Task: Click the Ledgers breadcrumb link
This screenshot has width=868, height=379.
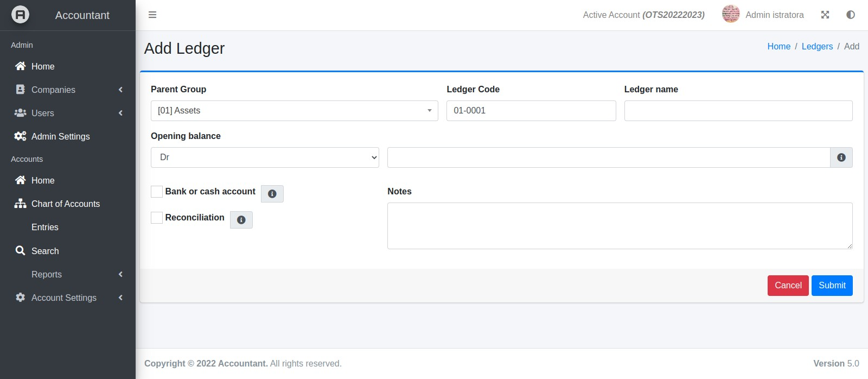Action: [817, 47]
